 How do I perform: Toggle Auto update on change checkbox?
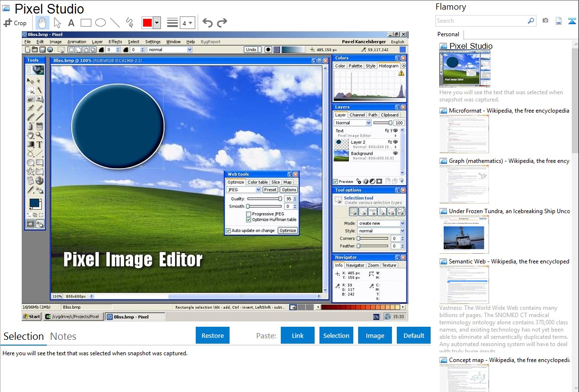click(228, 231)
